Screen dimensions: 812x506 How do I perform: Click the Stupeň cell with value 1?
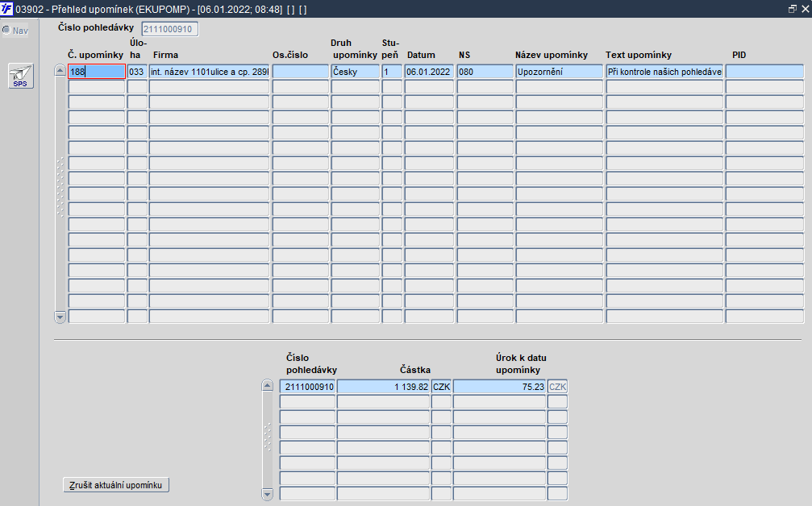[392, 72]
